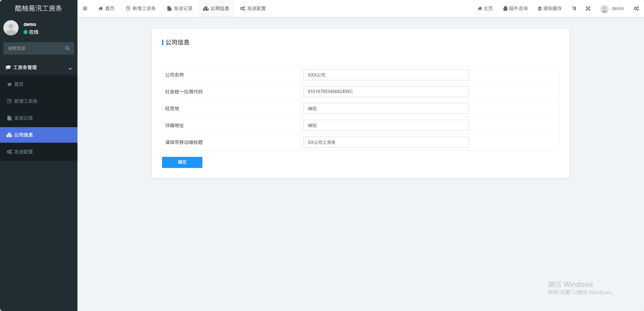Click the 清除缓存 trash button
644x311 pixels.
pyautogui.click(x=549, y=8)
